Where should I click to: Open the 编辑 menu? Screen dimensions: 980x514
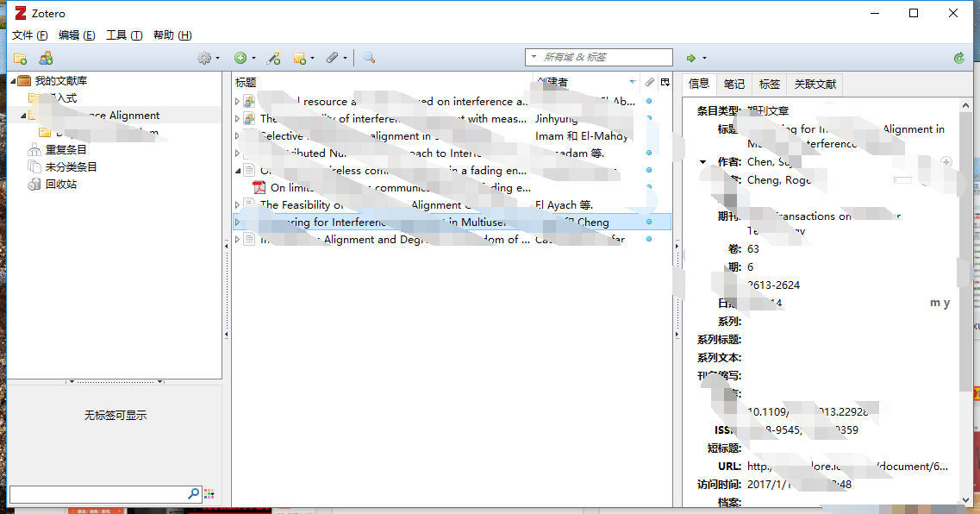pyautogui.click(x=77, y=35)
